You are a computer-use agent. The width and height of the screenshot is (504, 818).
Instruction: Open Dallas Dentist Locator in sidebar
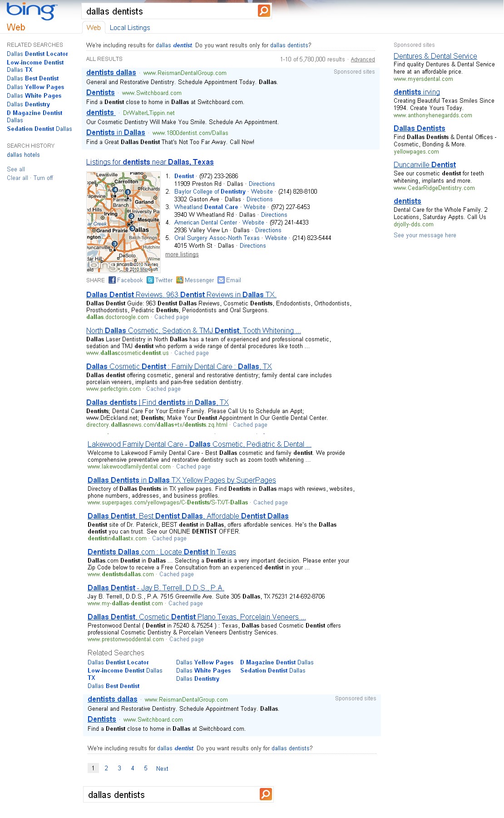[x=37, y=54]
